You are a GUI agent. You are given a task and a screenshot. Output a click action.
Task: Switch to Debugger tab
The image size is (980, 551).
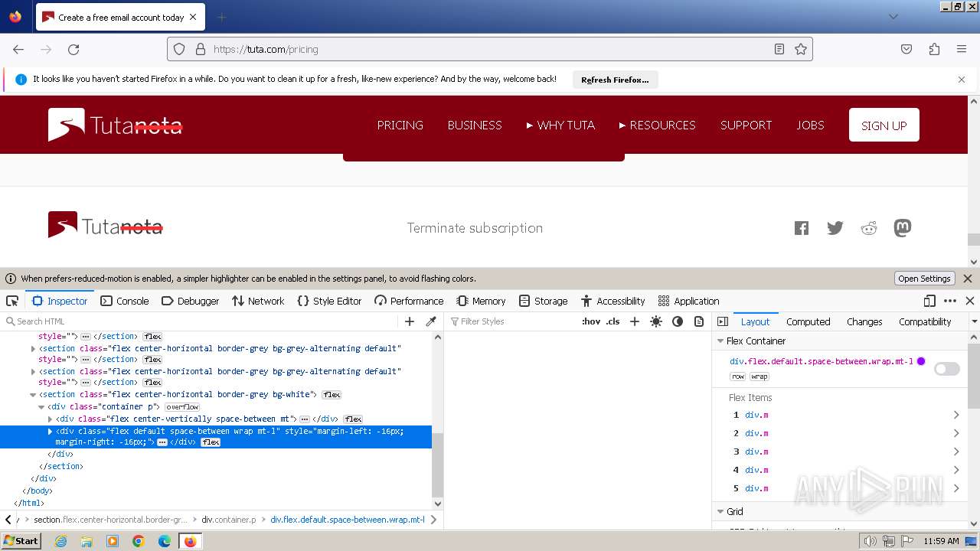191,301
